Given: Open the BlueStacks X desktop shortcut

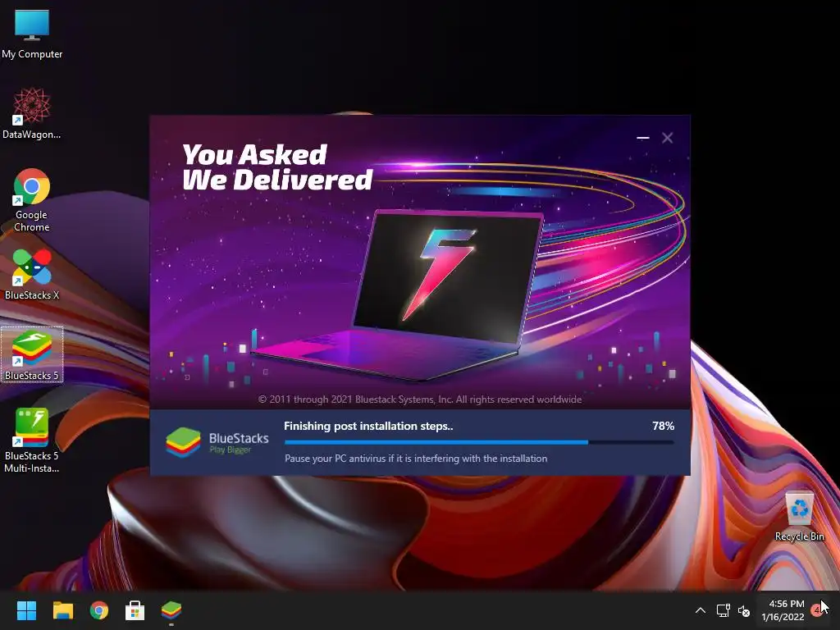Looking at the screenshot, I should coord(32,274).
